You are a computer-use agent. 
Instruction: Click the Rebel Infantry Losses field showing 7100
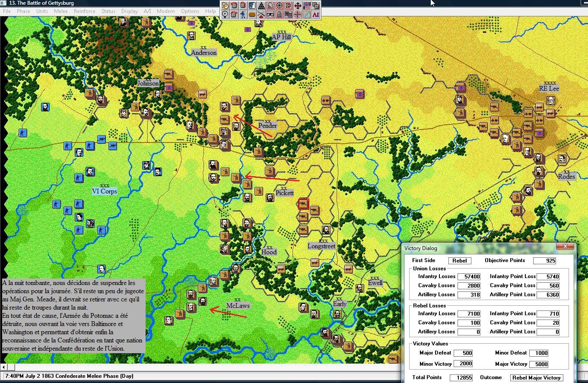pyautogui.click(x=469, y=314)
